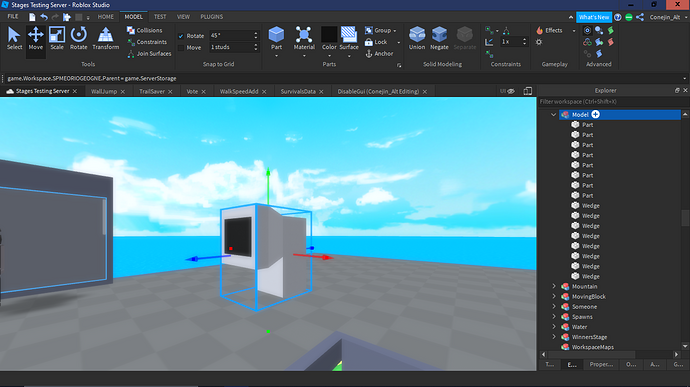Add object with Model plus icon
Image resolution: width=690 pixels, height=387 pixels.
point(595,114)
